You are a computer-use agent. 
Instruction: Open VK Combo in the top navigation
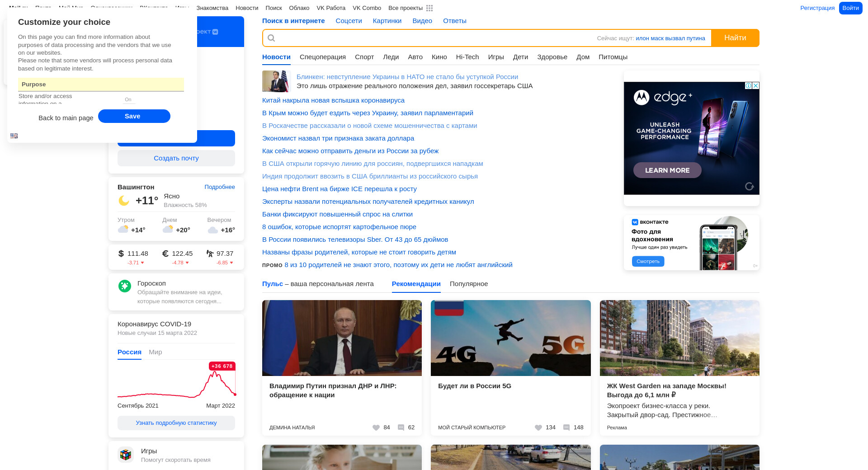point(367,8)
